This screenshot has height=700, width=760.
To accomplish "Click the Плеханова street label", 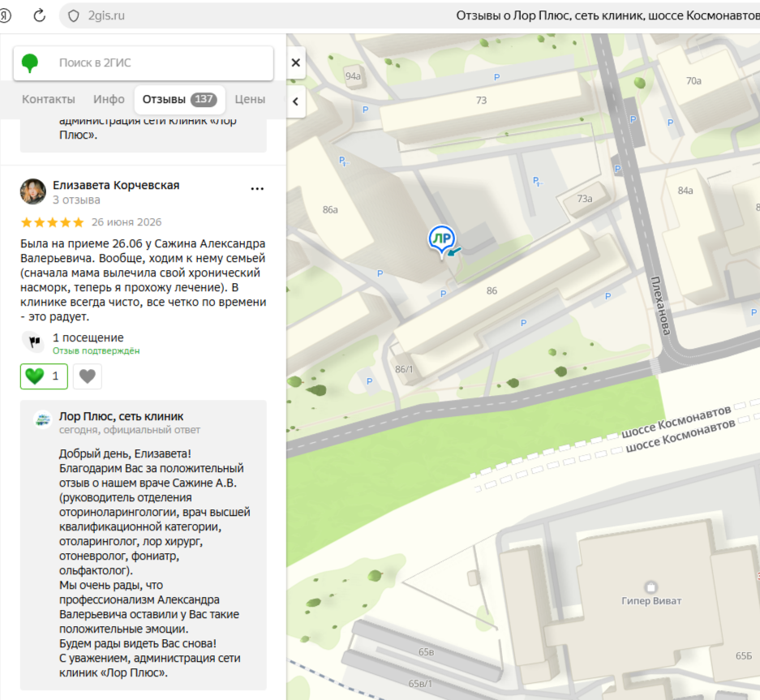I will click(660, 306).
